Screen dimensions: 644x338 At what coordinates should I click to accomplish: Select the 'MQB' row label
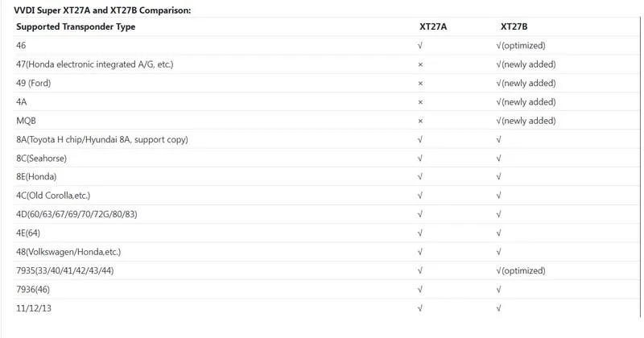tap(25, 121)
